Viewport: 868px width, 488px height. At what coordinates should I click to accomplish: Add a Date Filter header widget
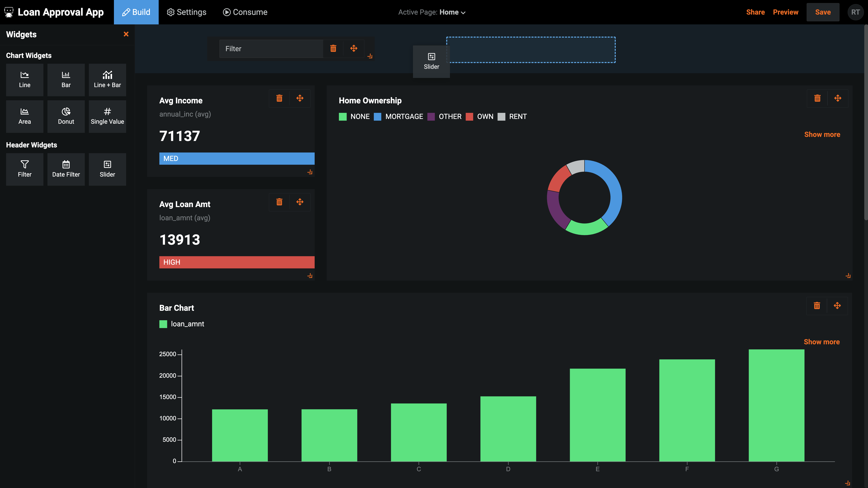pyautogui.click(x=66, y=169)
